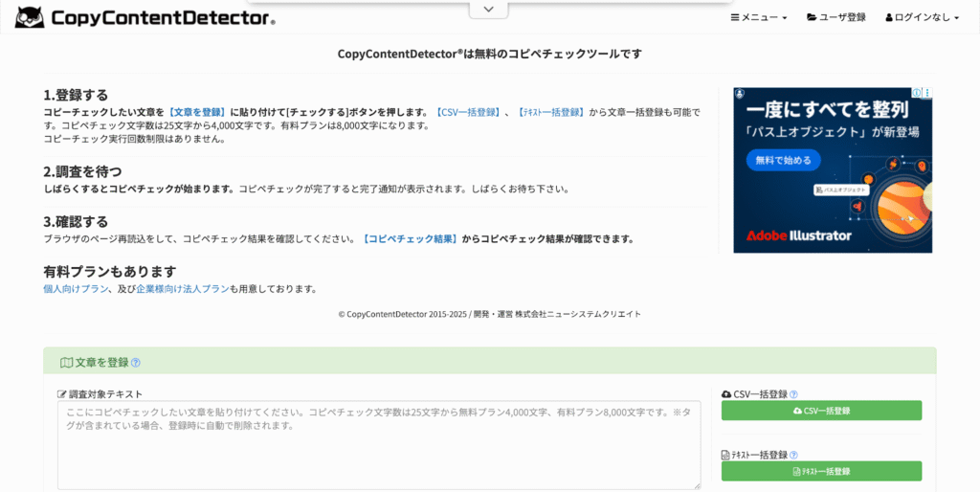Open the 【コピペチェック結果】 link
This screenshot has width=980, height=492.
pyautogui.click(x=410, y=238)
